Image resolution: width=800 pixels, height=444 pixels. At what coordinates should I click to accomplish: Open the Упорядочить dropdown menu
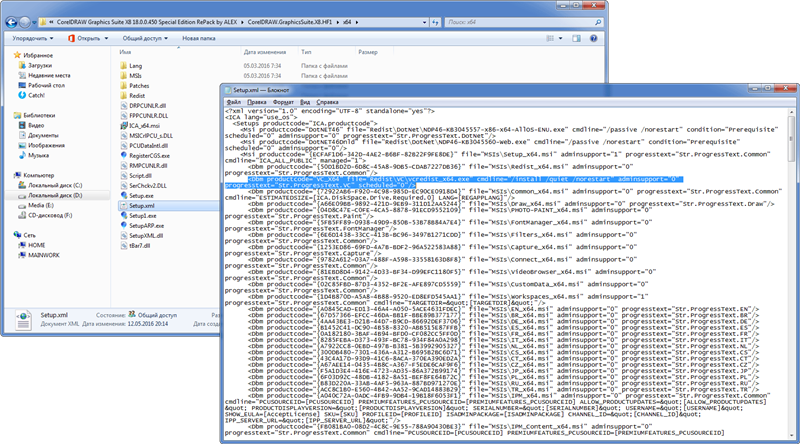click(31, 37)
